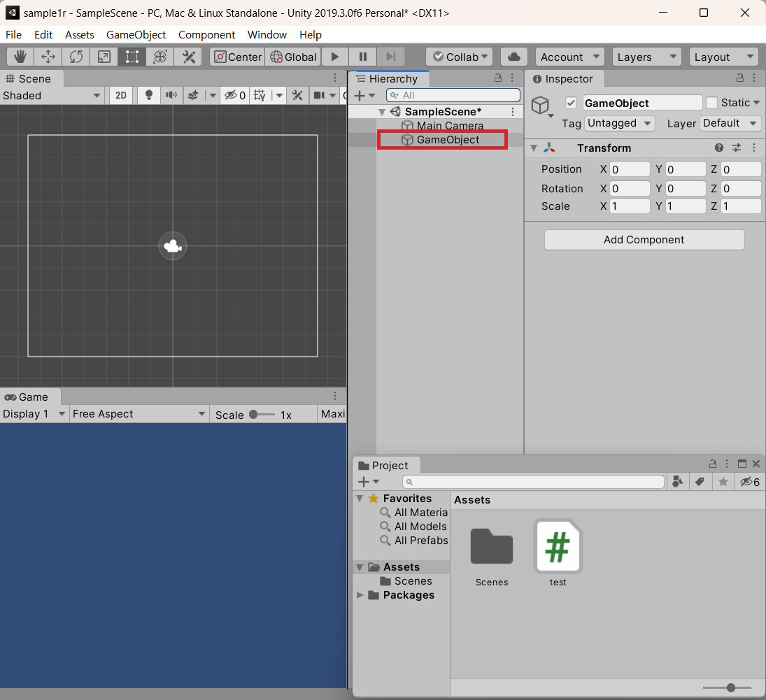Click the Step frame button
This screenshot has width=766, height=700.
[x=391, y=57]
